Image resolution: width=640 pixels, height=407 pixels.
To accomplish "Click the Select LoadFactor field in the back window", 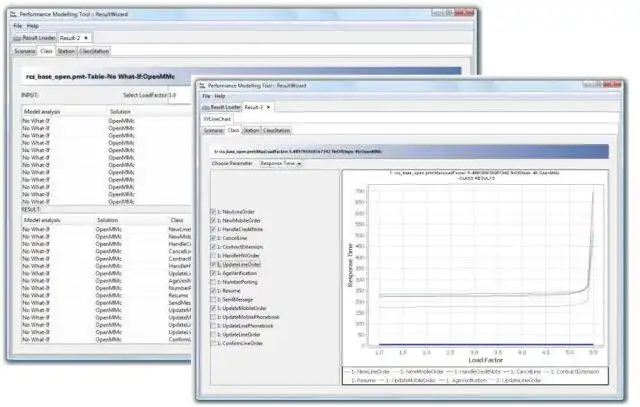I will [x=180, y=95].
